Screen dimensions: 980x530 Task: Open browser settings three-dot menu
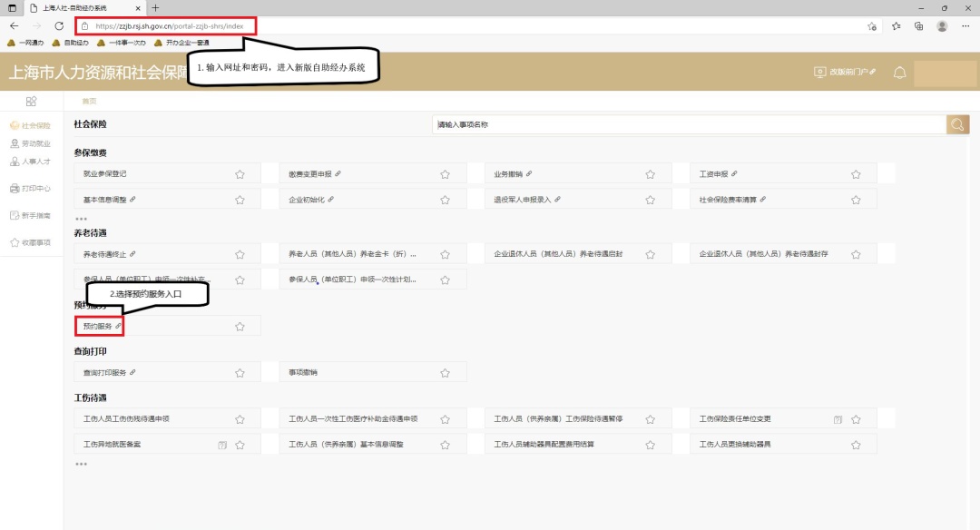pos(965,26)
